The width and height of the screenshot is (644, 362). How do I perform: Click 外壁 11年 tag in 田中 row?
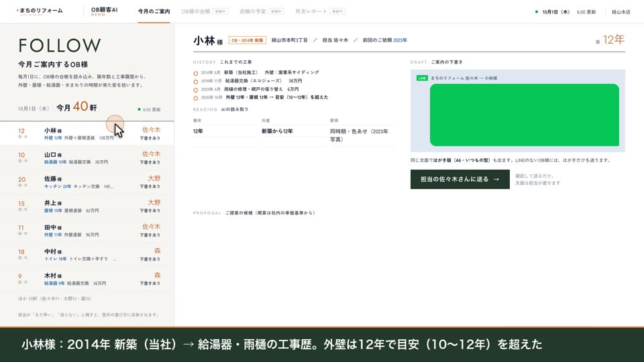pos(53,235)
